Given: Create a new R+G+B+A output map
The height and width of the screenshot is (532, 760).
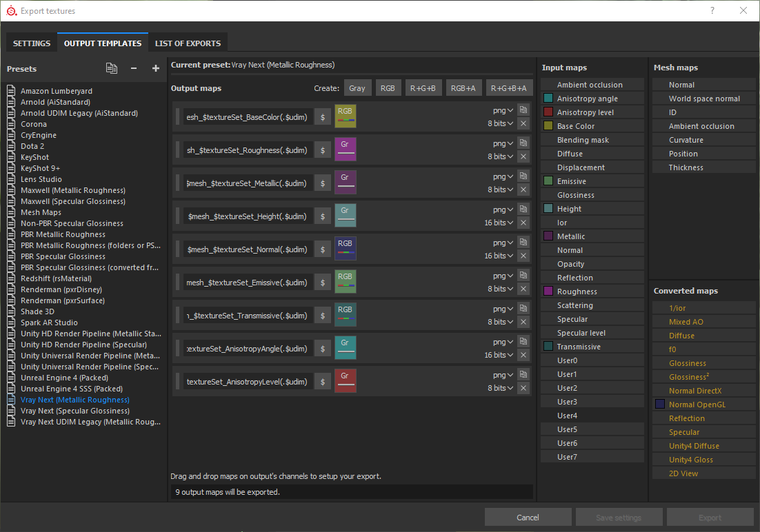Looking at the screenshot, I should pos(509,88).
